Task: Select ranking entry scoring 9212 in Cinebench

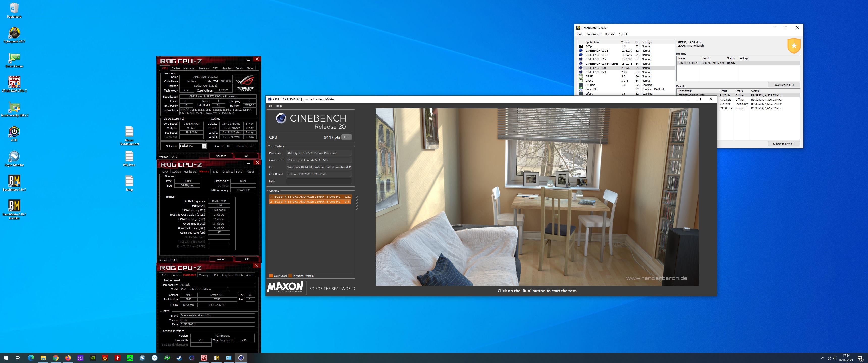Action: click(310, 197)
